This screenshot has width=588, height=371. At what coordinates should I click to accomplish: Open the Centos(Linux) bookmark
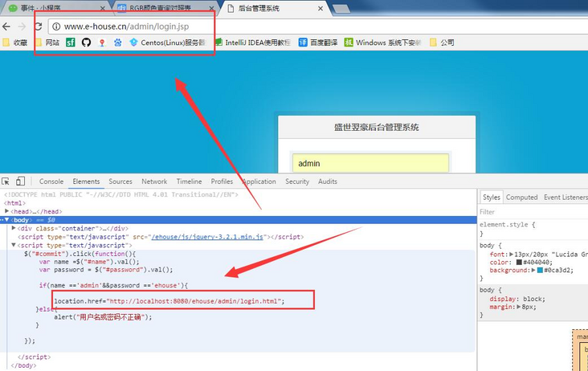coord(168,43)
